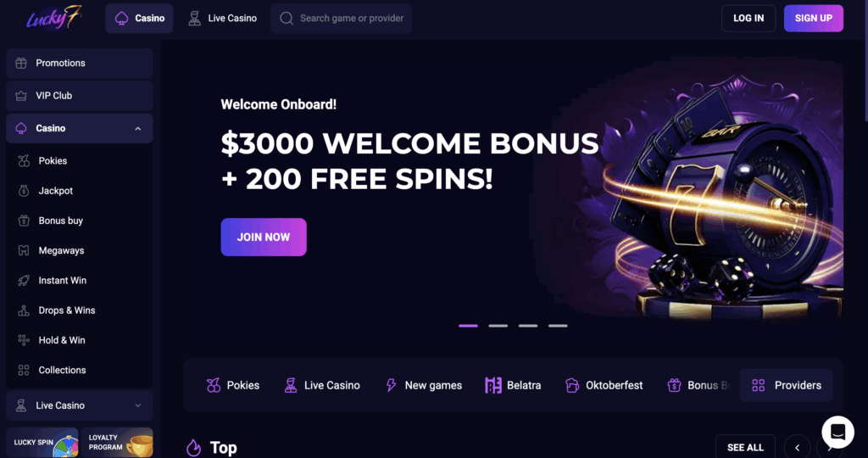Switch to second banner slide indicator

(498, 326)
